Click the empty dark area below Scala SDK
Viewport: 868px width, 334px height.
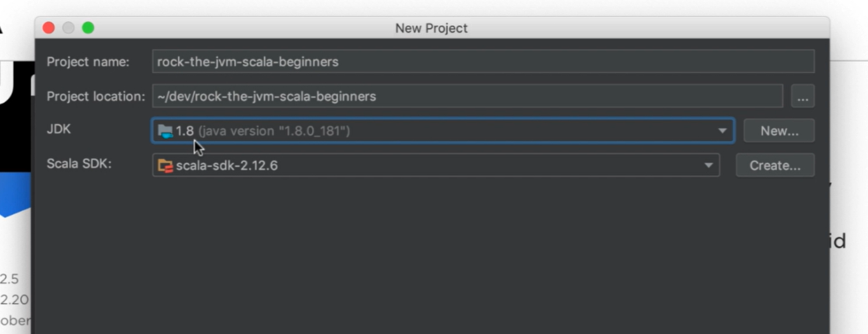click(x=432, y=257)
